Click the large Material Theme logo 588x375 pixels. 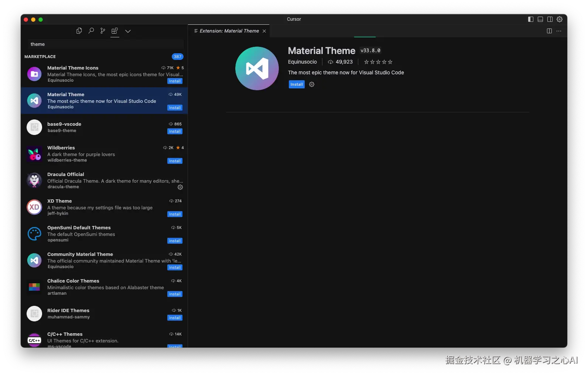257,68
